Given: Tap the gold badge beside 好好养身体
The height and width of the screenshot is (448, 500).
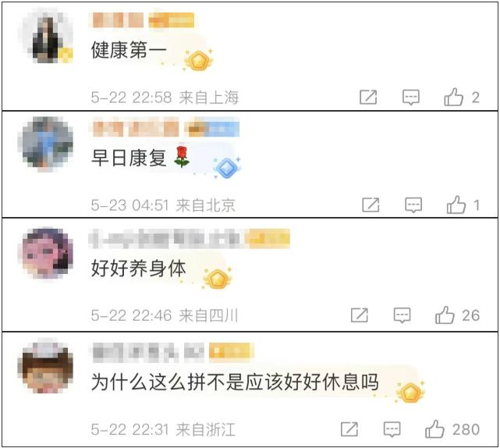Looking at the screenshot, I should click(218, 278).
